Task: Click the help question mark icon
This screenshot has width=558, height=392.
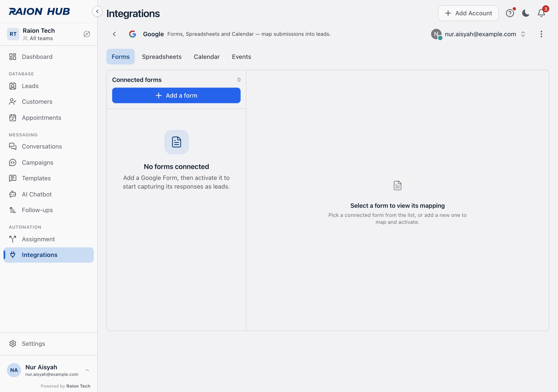Action: coord(510,13)
